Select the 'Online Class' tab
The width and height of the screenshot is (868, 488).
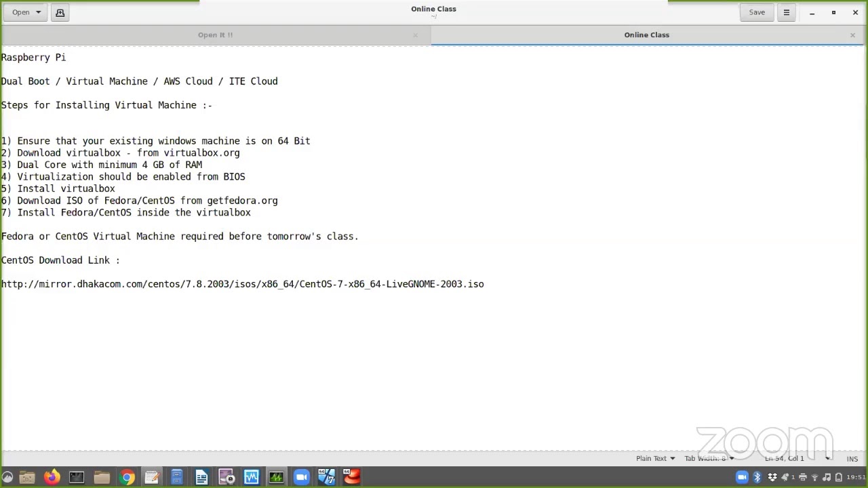pyautogui.click(x=646, y=35)
